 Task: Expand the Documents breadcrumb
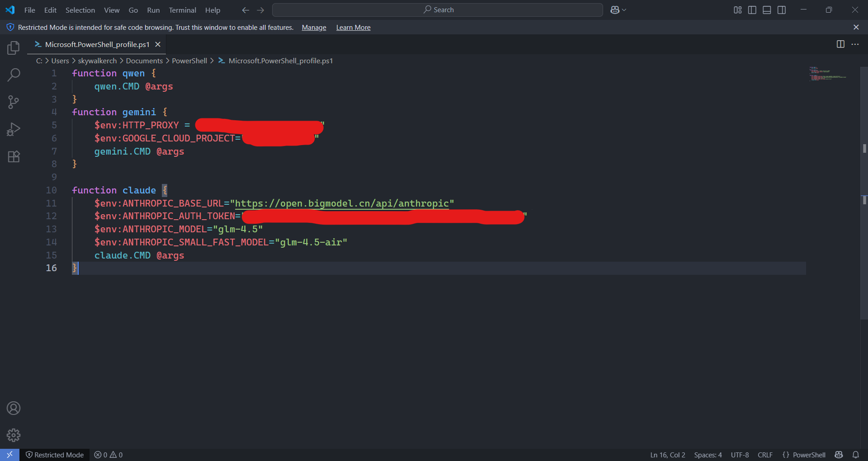coord(144,61)
